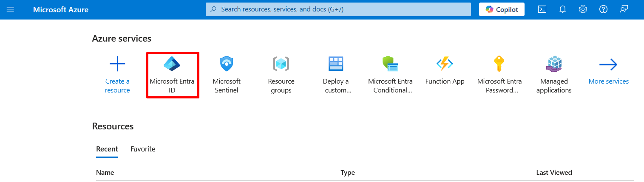This screenshot has height=182, width=644.
Task: Click the Microsoft Sentinel label
Action: (x=227, y=86)
